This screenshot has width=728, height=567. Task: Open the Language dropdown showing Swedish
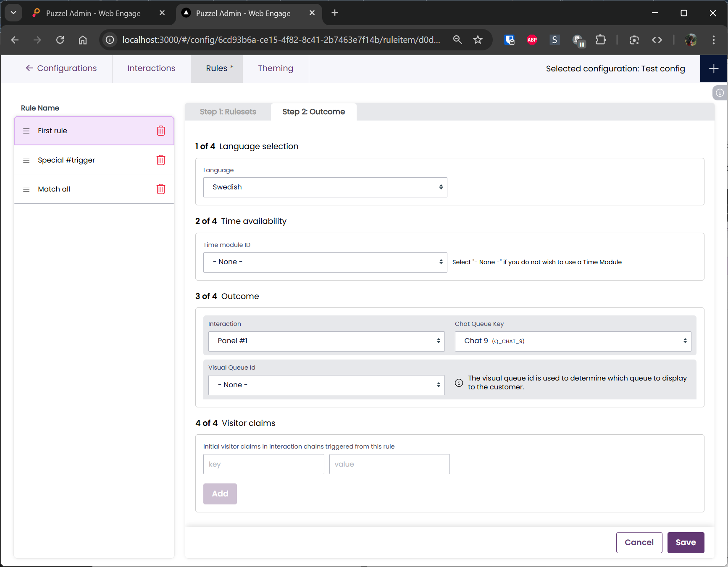325,187
